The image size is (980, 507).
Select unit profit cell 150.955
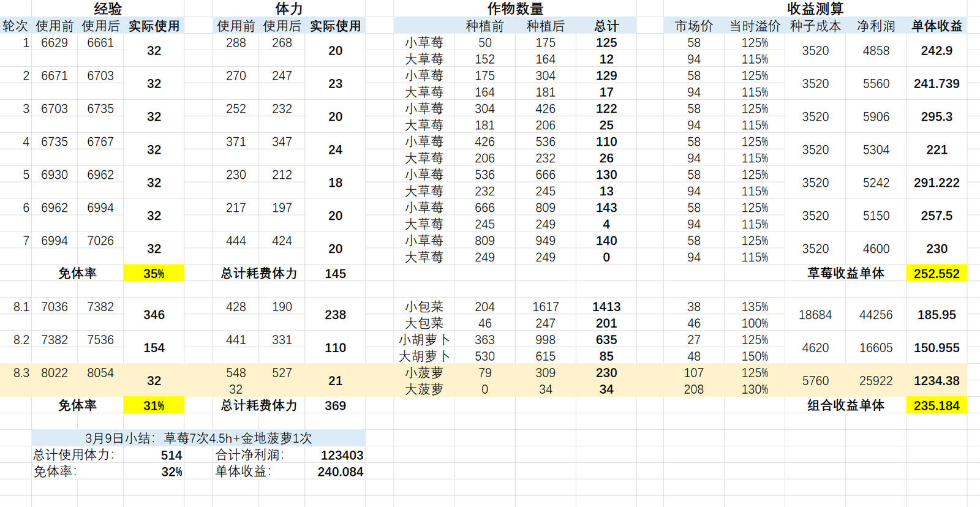pos(937,347)
